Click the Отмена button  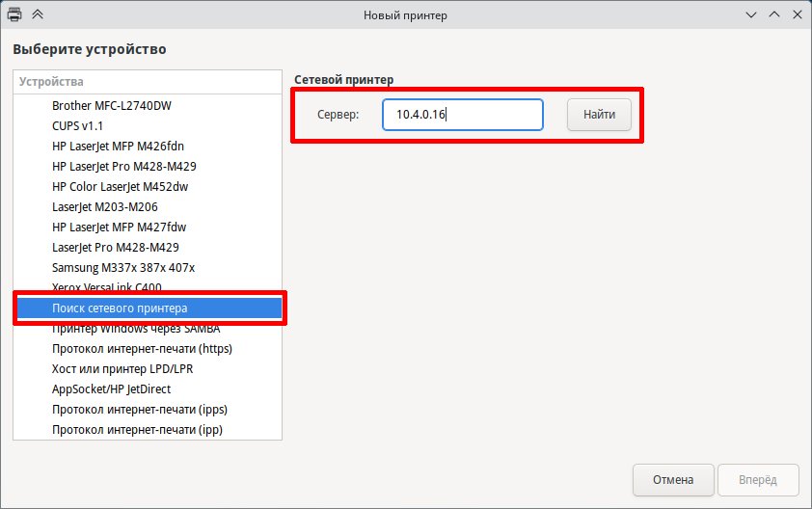(x=672, y=479)
